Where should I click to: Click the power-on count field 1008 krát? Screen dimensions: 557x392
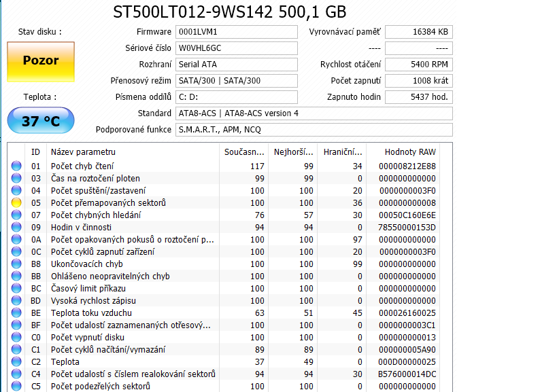419,81
